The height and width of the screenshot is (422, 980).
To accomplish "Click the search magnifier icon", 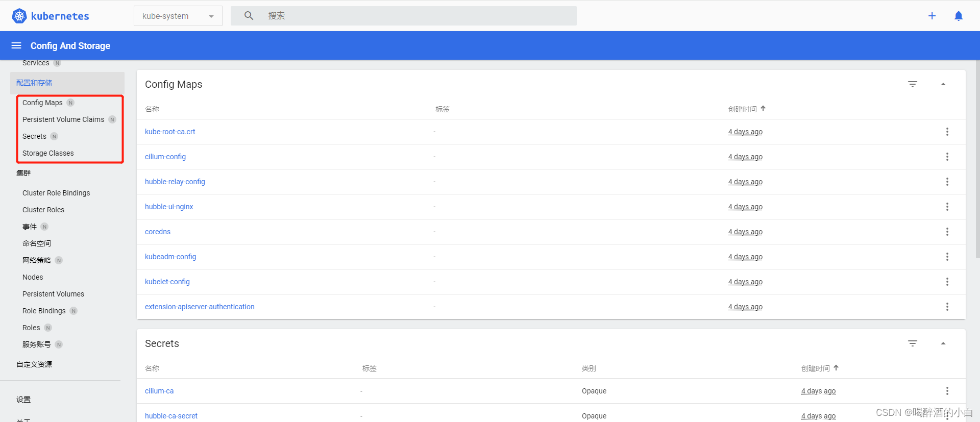I will 249,16.
